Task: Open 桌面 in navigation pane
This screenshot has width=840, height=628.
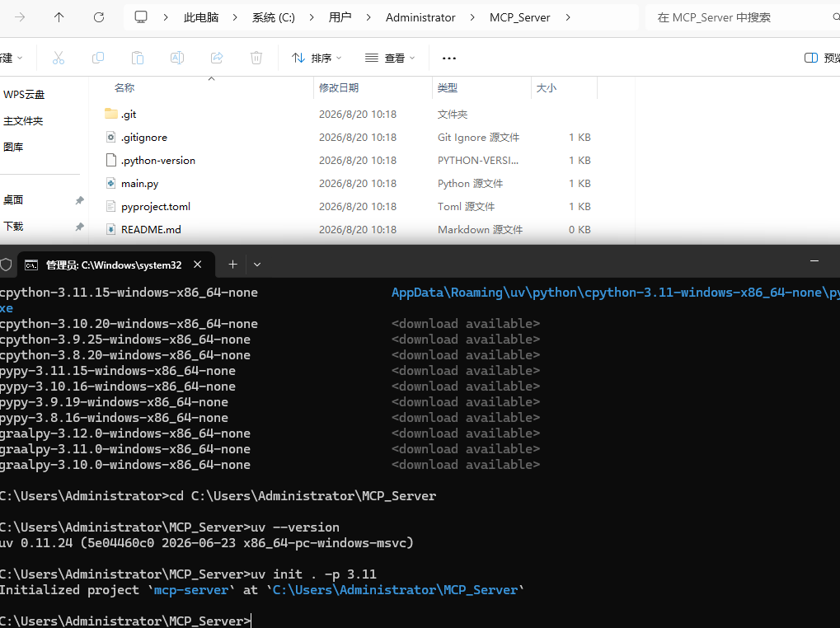Action: tap(13, 200)
